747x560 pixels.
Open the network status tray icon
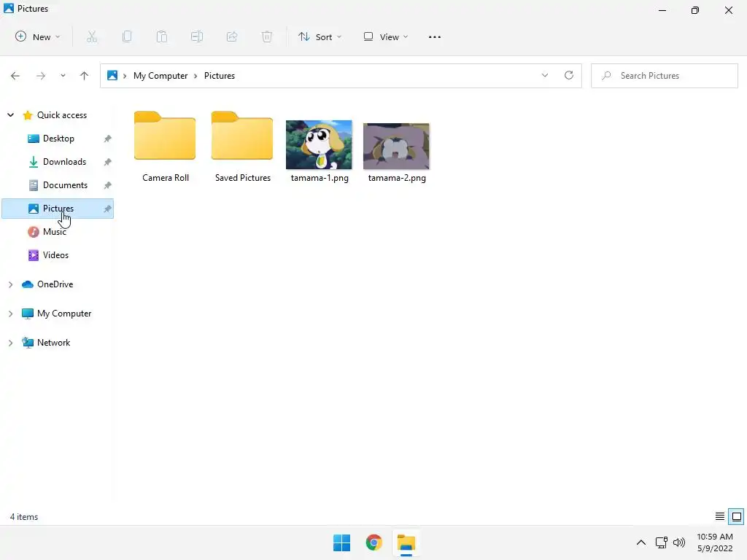coord(661,542)
